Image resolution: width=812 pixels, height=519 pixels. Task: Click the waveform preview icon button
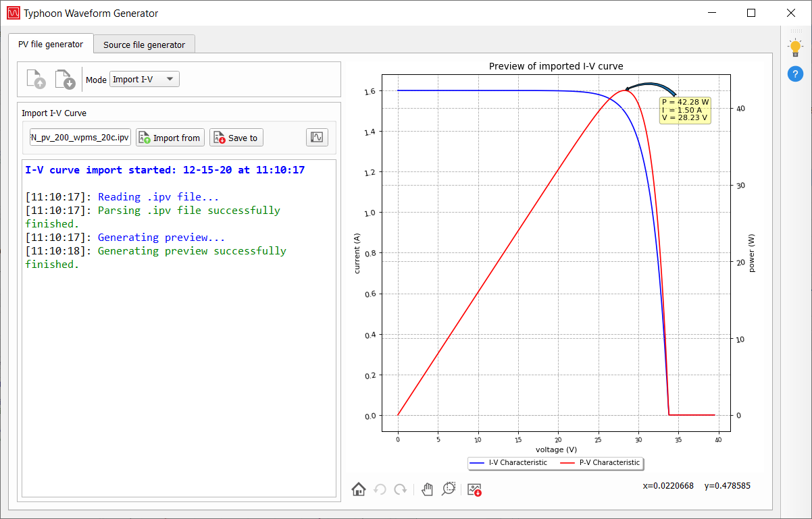tap(317, 138)
